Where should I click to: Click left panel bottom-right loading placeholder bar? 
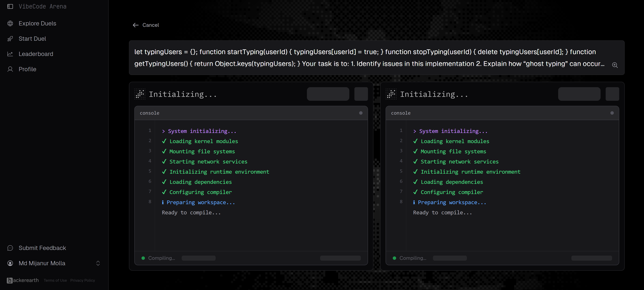[340, 258]
